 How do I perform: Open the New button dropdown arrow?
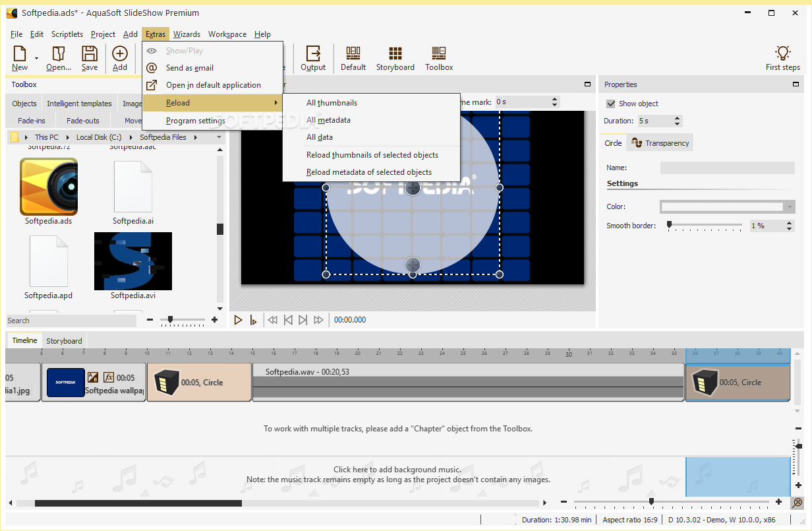click(x=36, y=58)
